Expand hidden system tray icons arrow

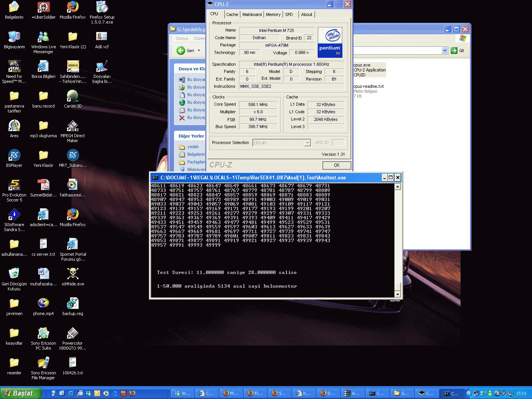click(x=469, y=393)
